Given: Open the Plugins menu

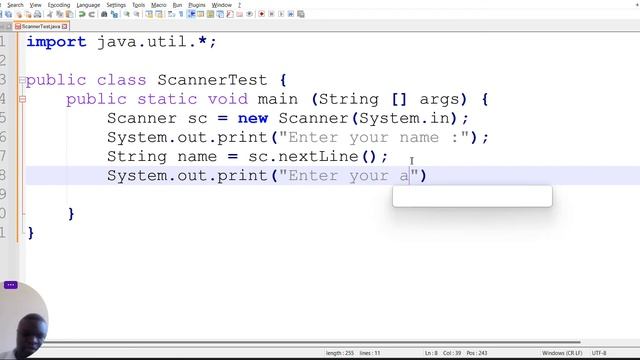Looking at the screenshot, I should (197, 5).
